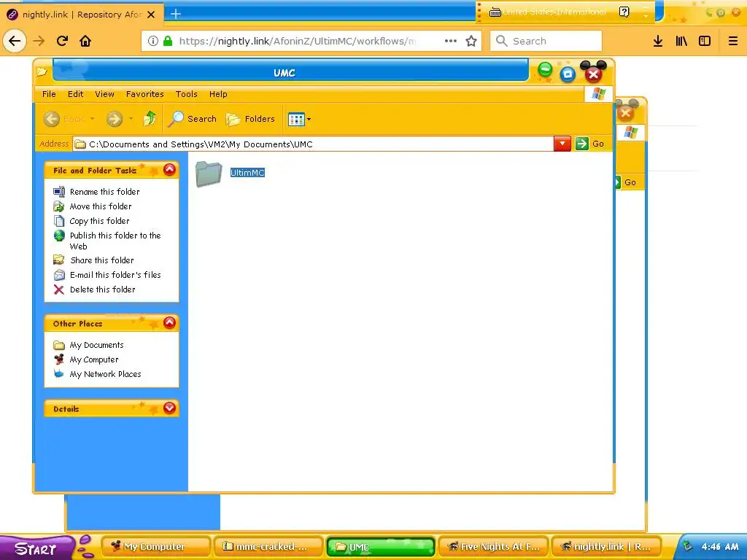Open the Views icon in Explorer toolbar

pos(296,119)
